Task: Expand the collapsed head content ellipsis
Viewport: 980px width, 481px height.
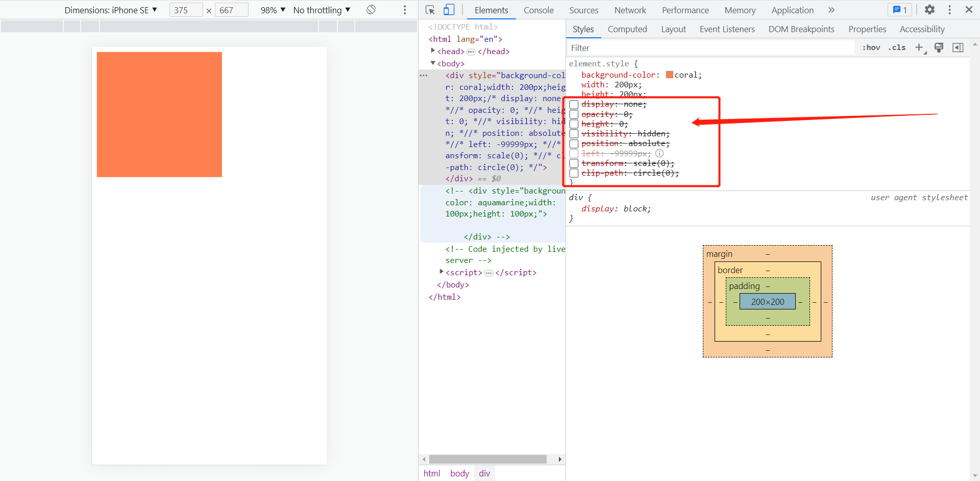Action: [471, 52]
